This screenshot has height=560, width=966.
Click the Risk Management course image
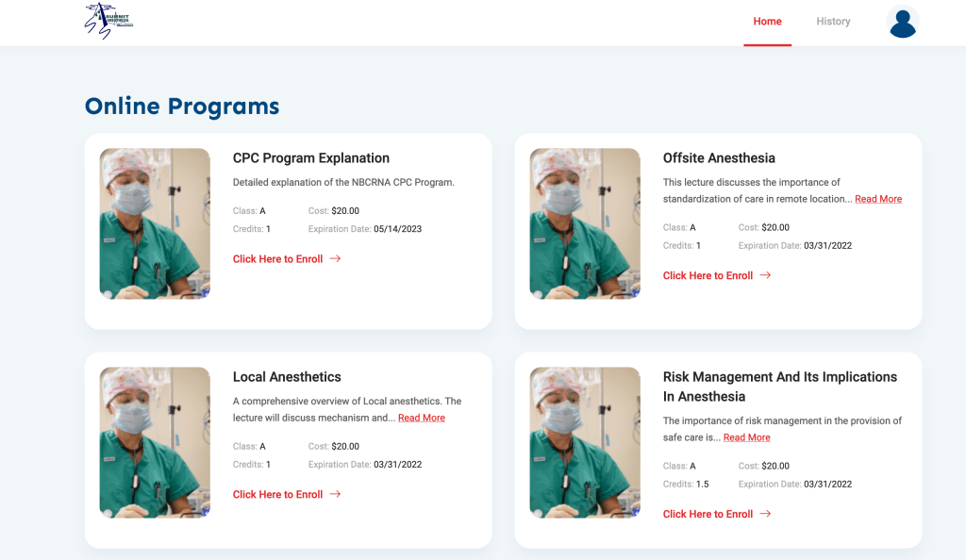pyautogui.click(x=585, y=441)
